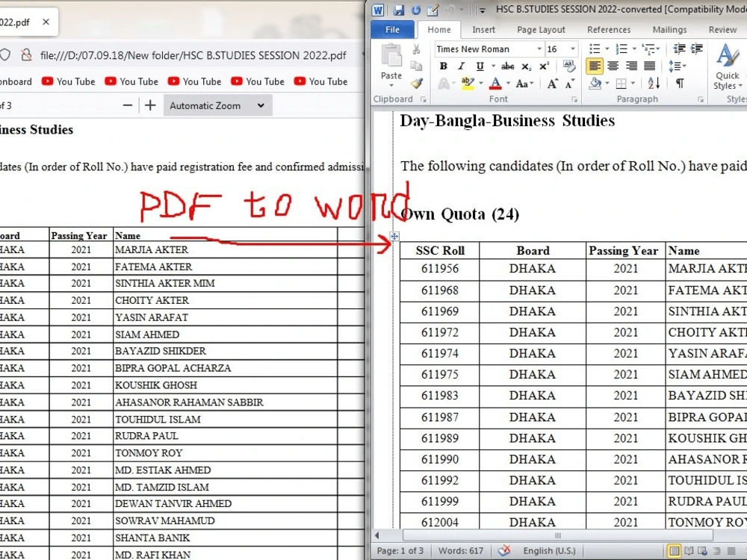
Task: Click Words: 617 in status bar
Action: pyautogui.click(x=461, y=550)
